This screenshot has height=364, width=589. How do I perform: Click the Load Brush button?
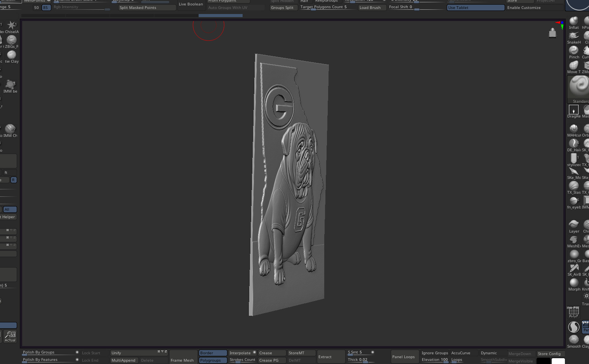click(x=372, y=8)
